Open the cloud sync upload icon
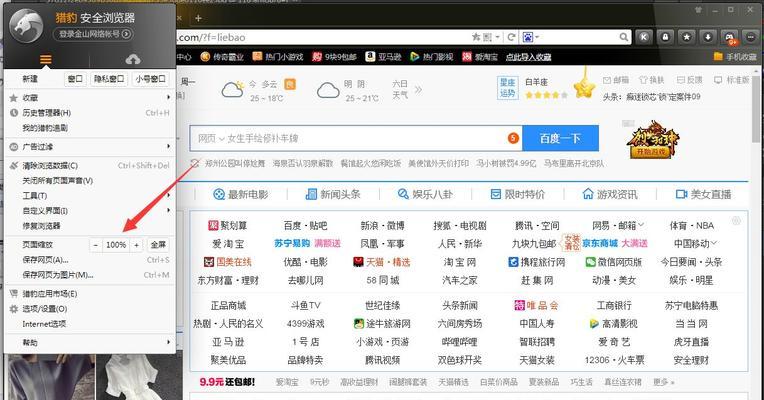The width and height of the screenshot is (764, 400). (133, 59)
